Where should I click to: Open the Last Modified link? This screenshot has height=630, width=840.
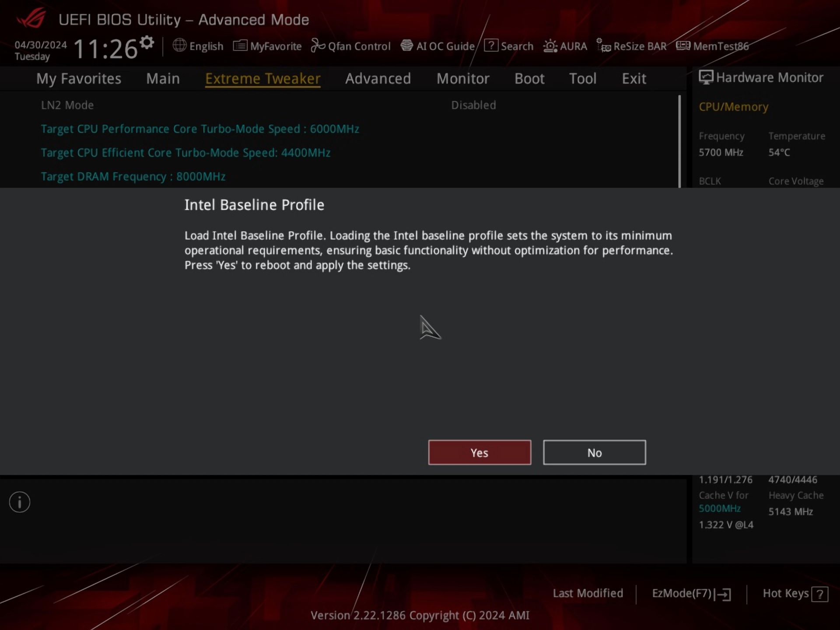click(x=588, y=593)
